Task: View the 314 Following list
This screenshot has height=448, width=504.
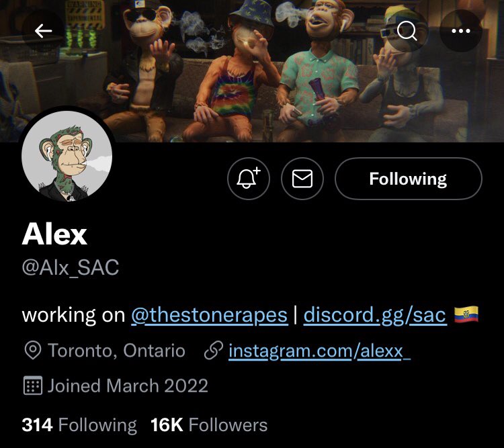Action: 79,425
